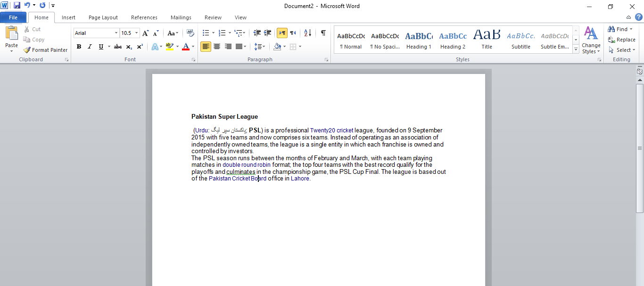Expand the font size dropdown showing 10.5

130,33
